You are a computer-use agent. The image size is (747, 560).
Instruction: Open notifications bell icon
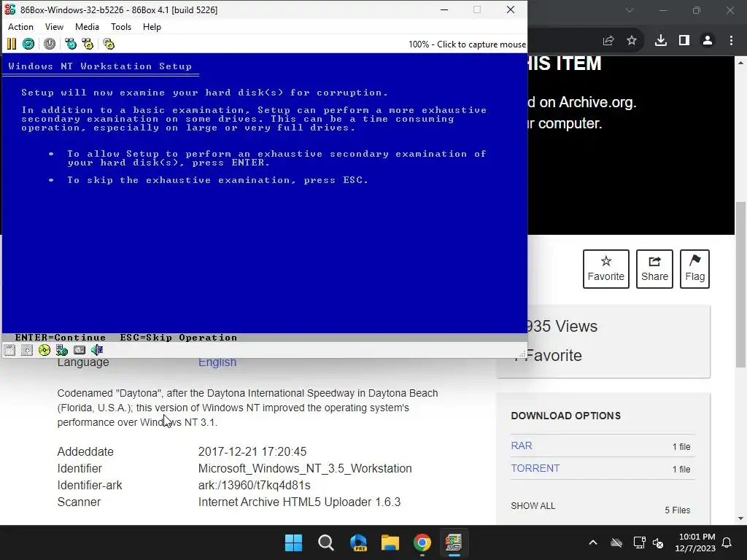tap(727, 542)
